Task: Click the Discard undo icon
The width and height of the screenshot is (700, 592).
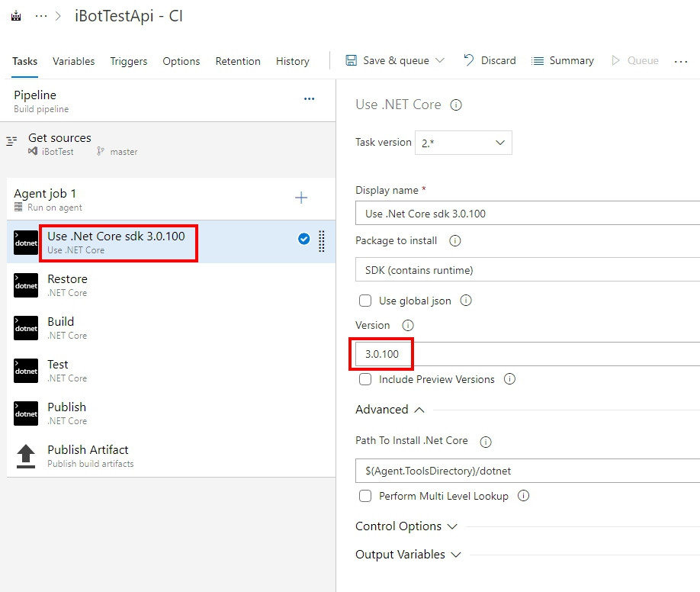Action: (x=468, y=60)
